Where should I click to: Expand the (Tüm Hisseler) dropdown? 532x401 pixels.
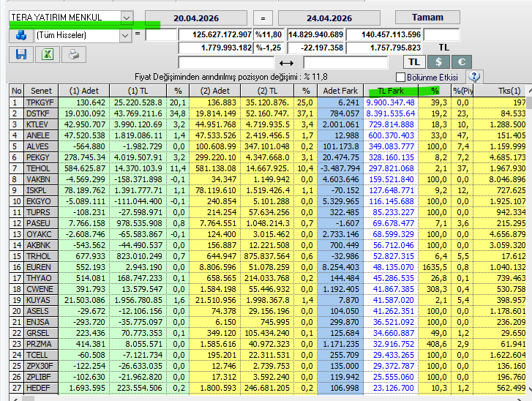125,35
